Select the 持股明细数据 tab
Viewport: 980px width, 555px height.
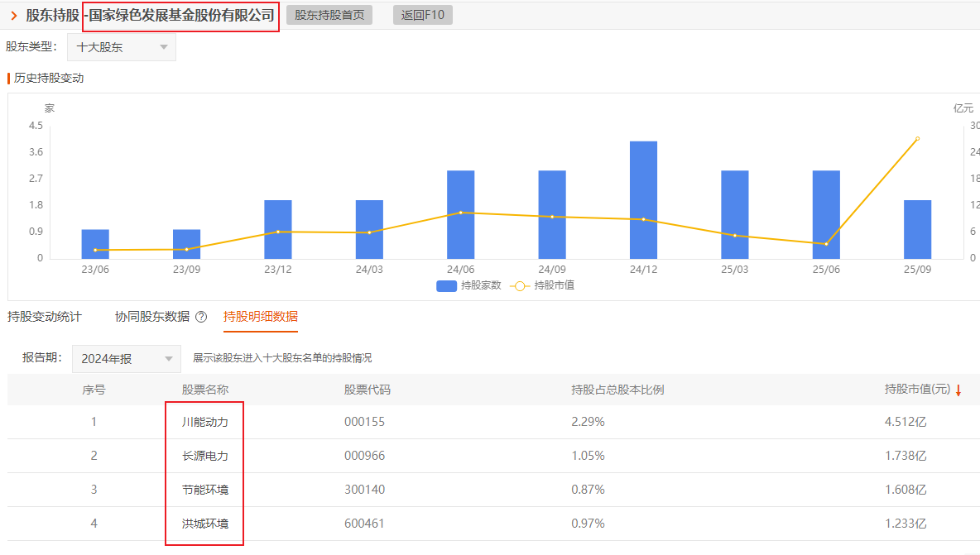click(x=261, y=317)
